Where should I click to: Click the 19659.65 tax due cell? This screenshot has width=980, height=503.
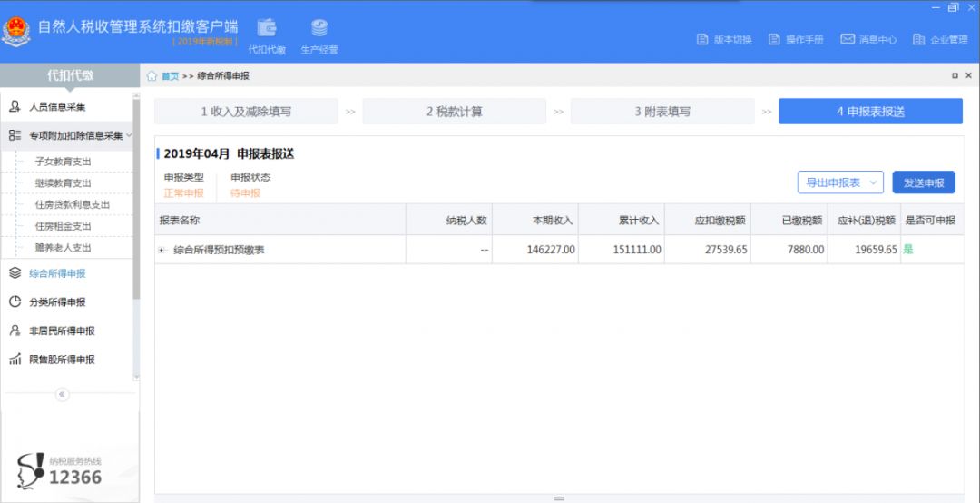[x=864, y=250]
